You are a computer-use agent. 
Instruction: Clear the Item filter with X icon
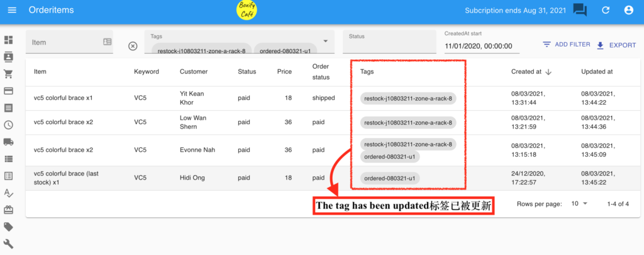[133, 46]
